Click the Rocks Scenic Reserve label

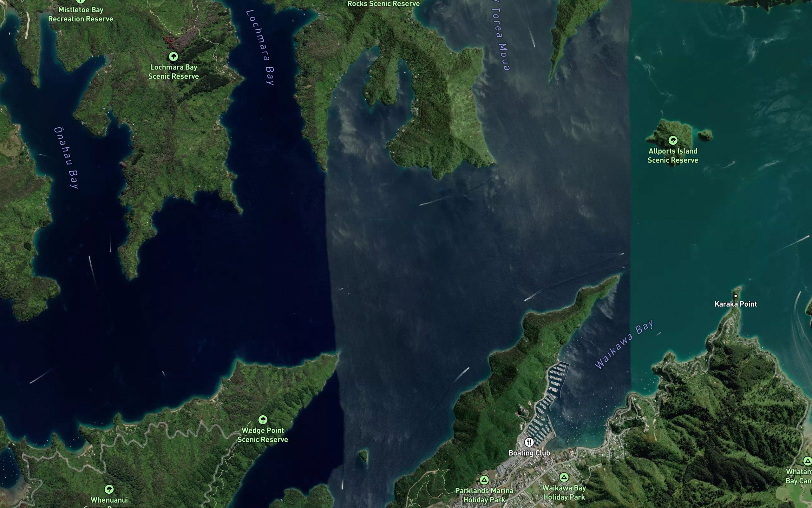coord(383,4)
